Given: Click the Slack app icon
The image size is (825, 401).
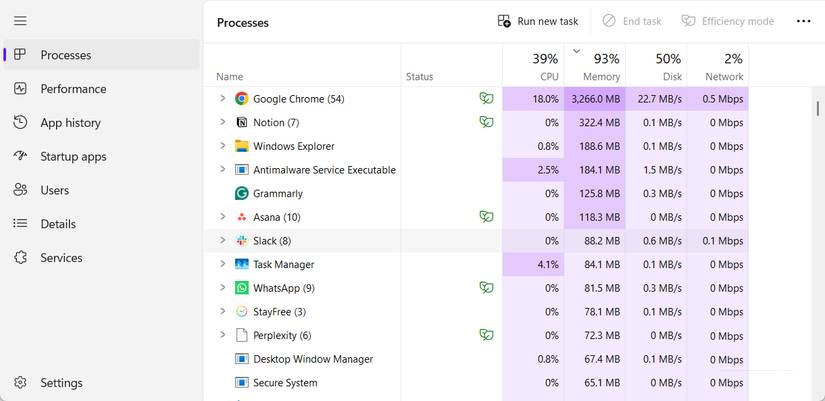Looking at the screenshot, I should (242, 240).
